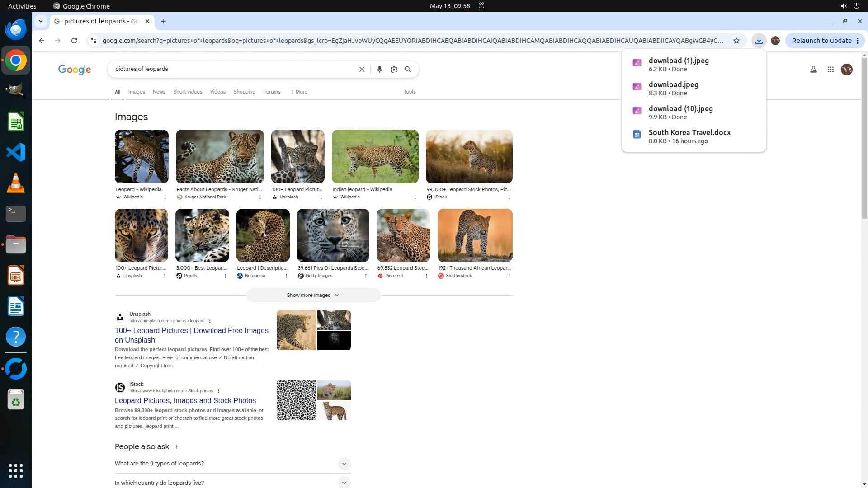Clear the search box text

coord(362,69)
